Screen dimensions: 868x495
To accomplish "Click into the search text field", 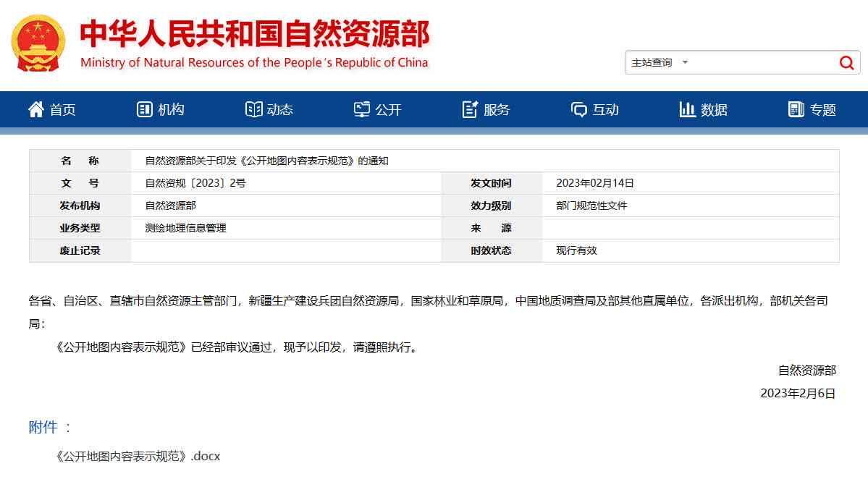I will coord(760,63).
